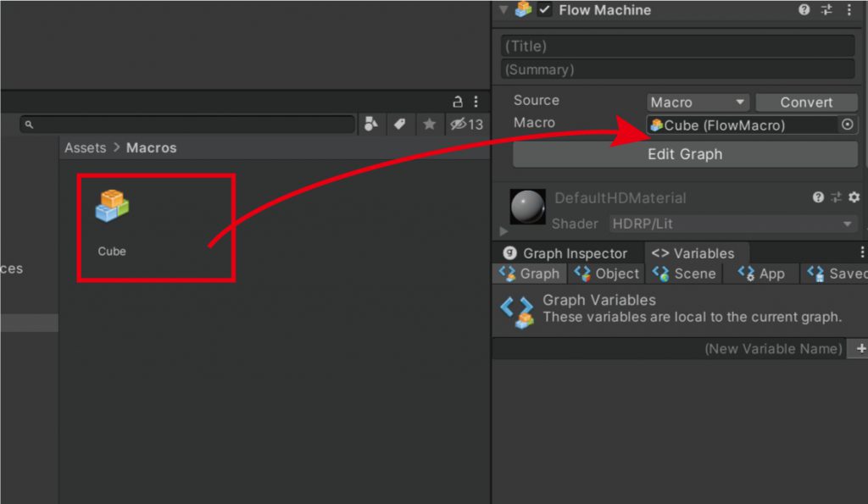This screenshot has width=868, height=504.
Task: Toggle the Flow Machine enabled checkbox
Action: coord(544,10)
